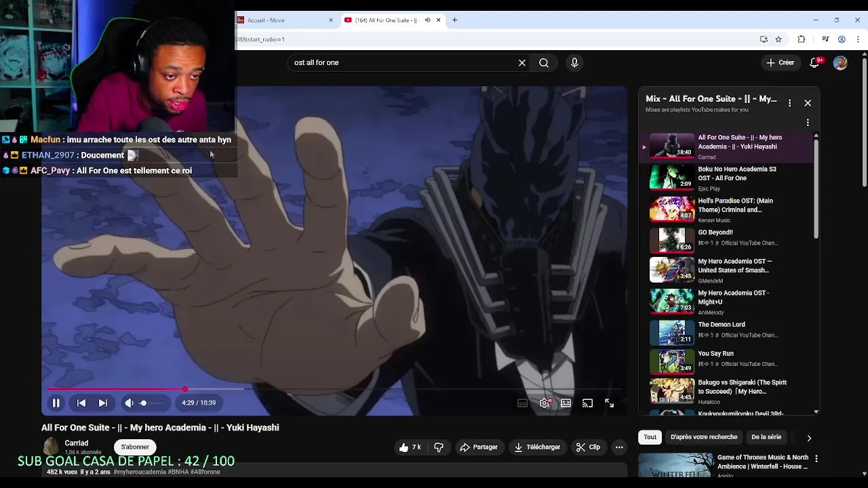Pause the video playback
Screen dimensions: 868x488
click(56, 403)
